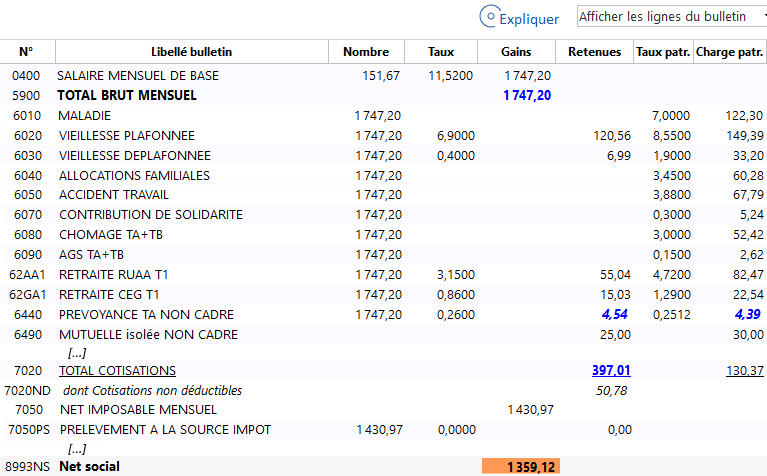Click the blue TOTAL BRUT MENSUEL amount
Viewport: 767px width, 476px height.
(x=526, y=96)
